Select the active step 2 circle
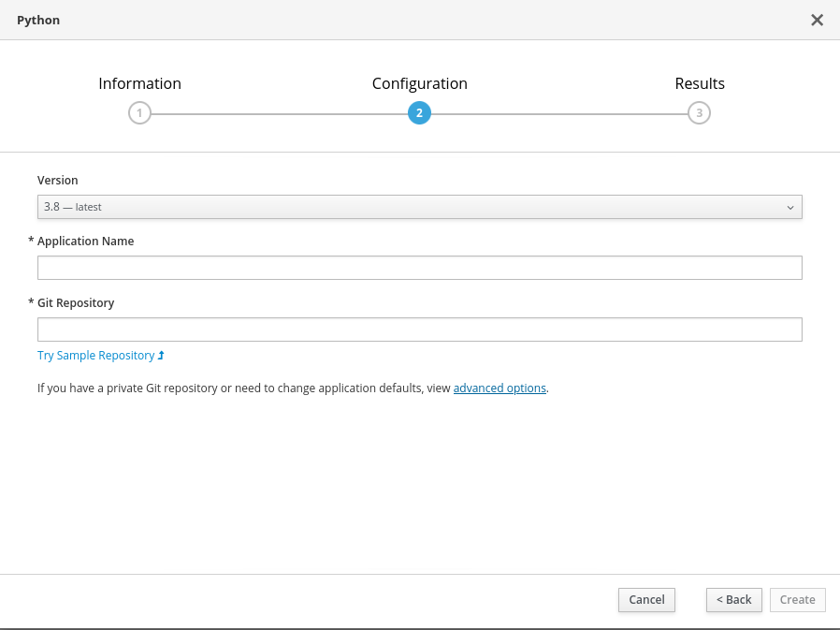Image resolution: width=840 pixels, height=630 pixels. (419, 113)
